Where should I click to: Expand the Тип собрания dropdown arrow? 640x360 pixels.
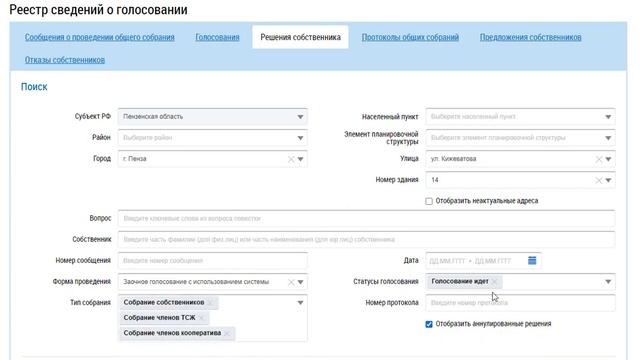(300, 303)
